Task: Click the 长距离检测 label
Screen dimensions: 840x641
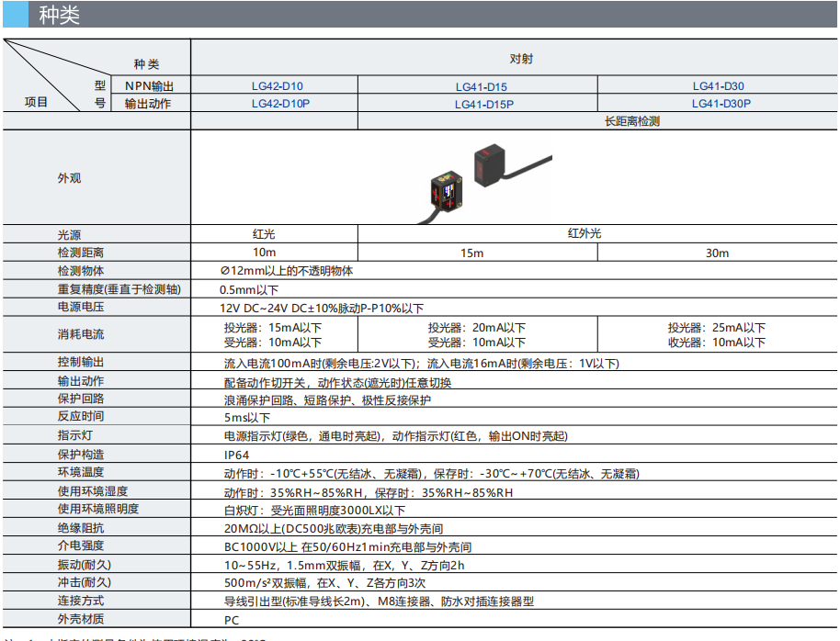Action: 632,121
